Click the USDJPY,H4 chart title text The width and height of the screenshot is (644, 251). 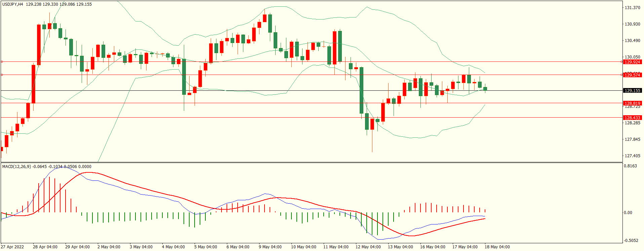13,4
